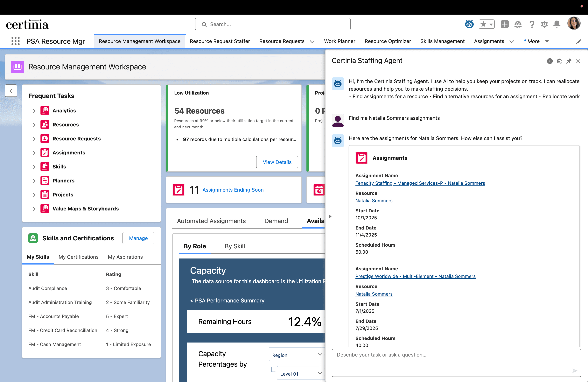This screenshot has height=382, width=588.
Task: Pin the Certinia Staffing Agent panel
Action: (x=569, y=61)
